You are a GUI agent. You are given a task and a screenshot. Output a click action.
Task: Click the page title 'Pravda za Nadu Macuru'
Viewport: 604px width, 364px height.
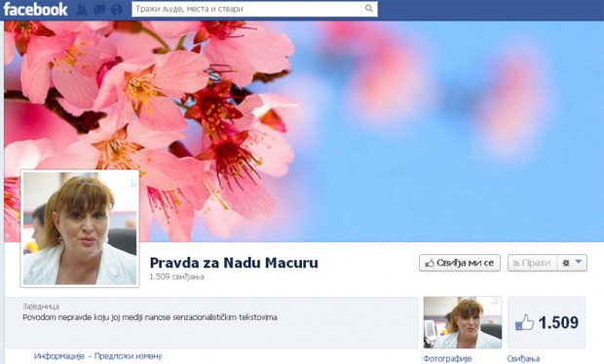pos(234,263)
